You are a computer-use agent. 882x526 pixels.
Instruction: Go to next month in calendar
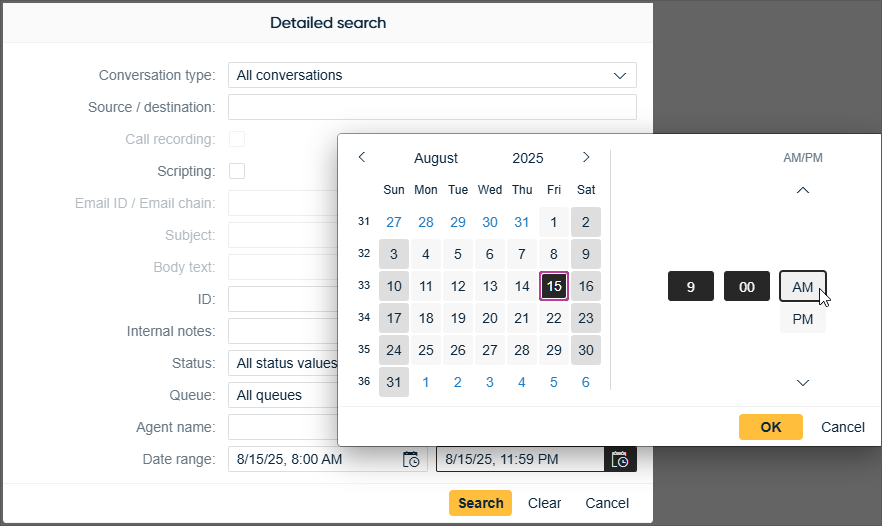(x=586, y=157)
